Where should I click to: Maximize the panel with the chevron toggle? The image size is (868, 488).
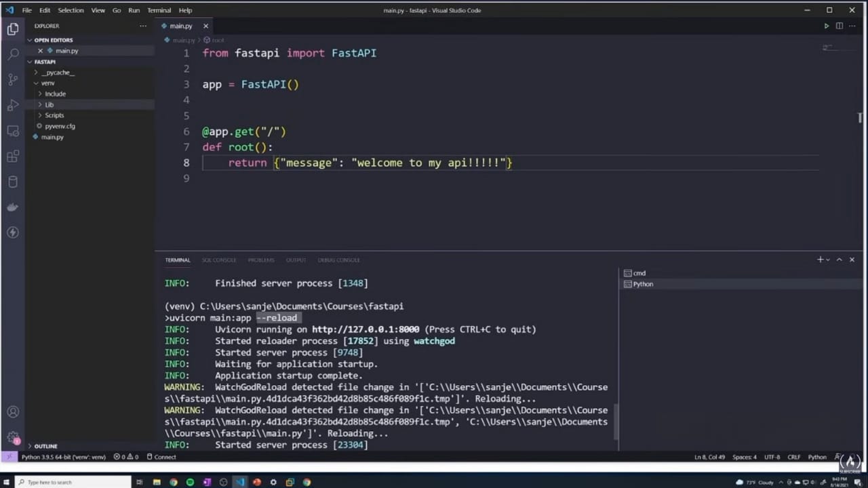click(839, 259)
